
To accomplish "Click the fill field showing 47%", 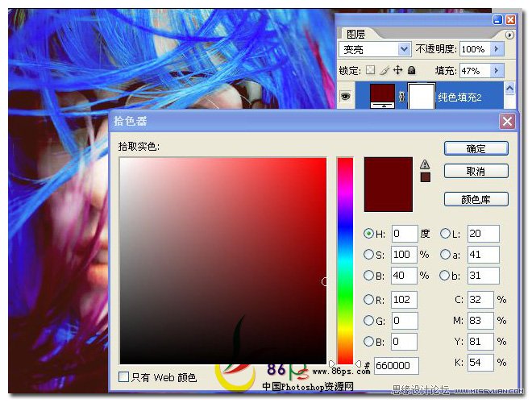I will pyautogui.click(x=476, y=71).
